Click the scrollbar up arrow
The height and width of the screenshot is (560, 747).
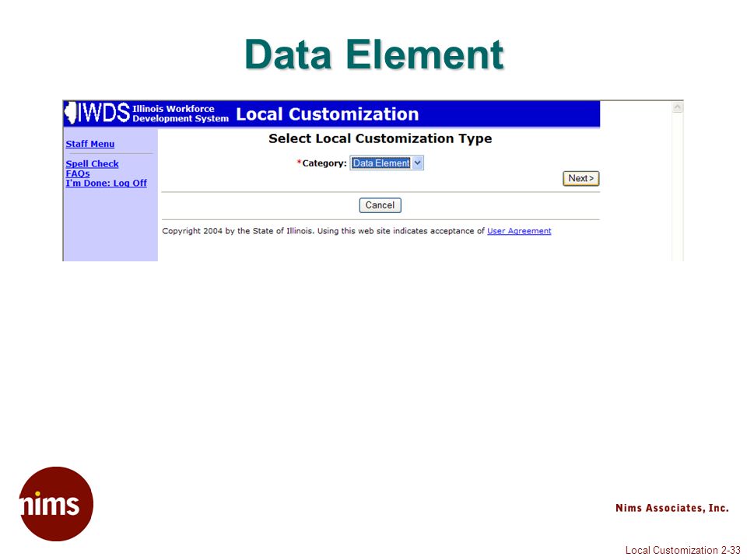pyautogui.click(x=677, y=107)
